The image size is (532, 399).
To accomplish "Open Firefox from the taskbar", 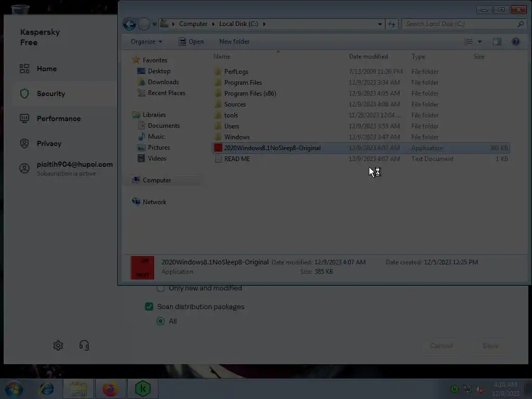I will tap(110, 389).
